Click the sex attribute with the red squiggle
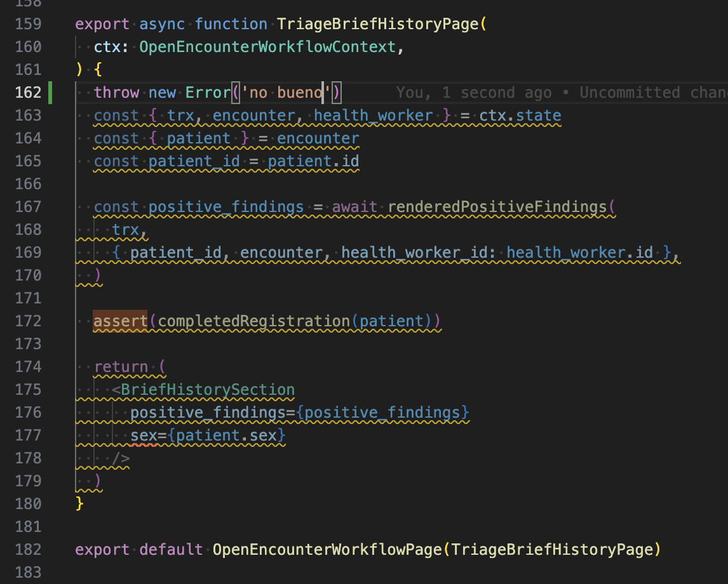 (x=144, y=435)
